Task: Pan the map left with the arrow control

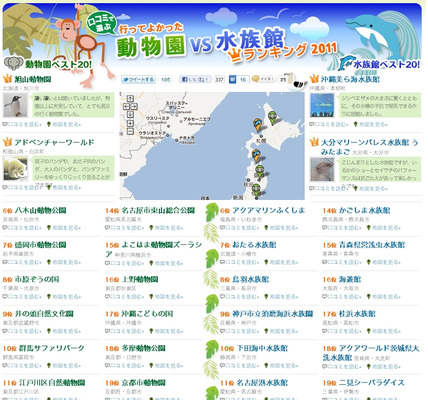Action: point(127,106)
